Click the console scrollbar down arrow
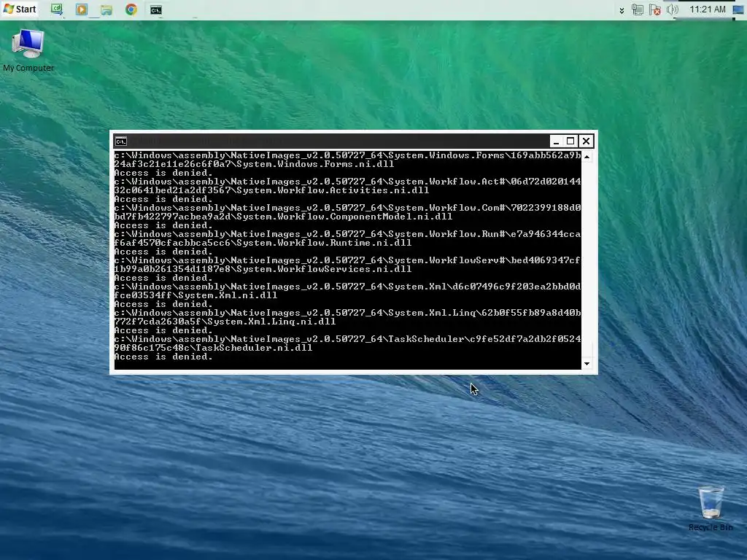Image resolution: width=747 pixels, height=560 pixels. (x=587, y=364)
